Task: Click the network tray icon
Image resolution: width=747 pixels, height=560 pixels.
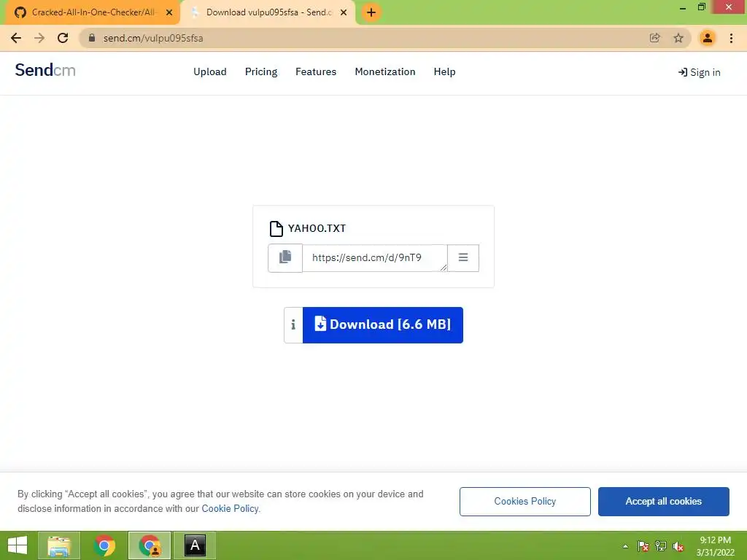Action: [x=661, y=546]
